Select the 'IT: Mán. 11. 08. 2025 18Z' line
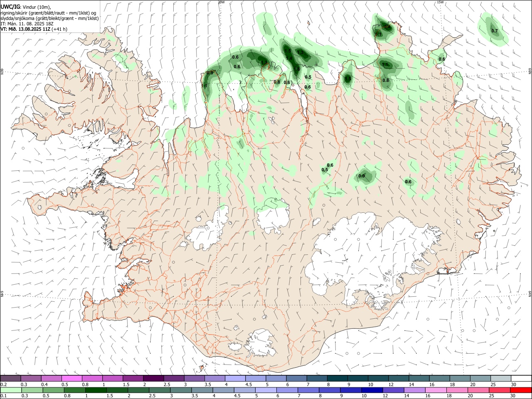This screenshot has height=399, width=532. 27,24
